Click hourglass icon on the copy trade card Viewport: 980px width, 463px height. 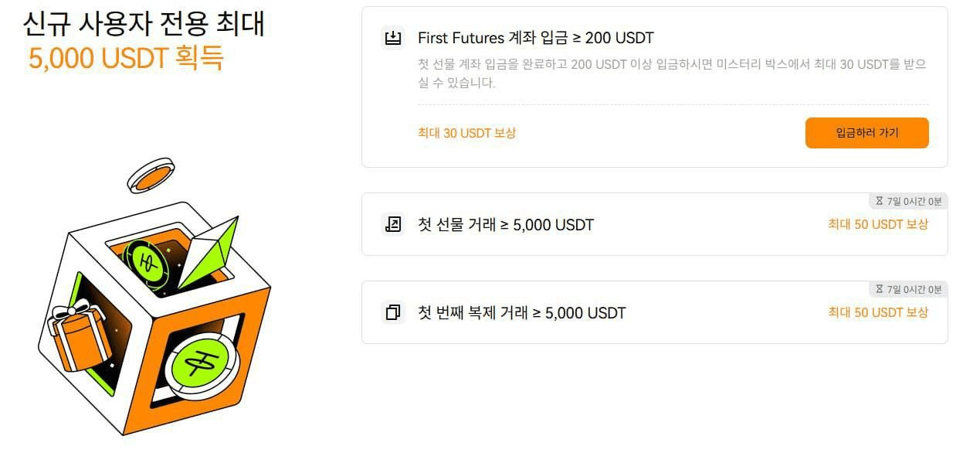click(x=879, y=289)
